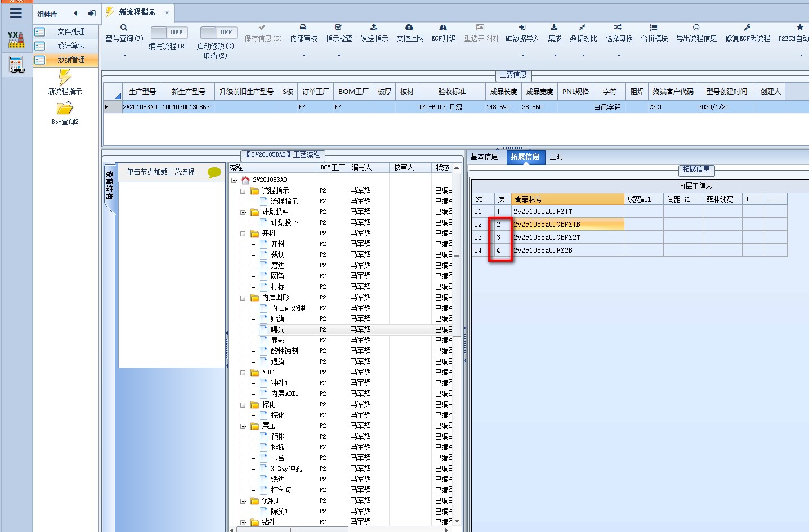Open the hamburger menu at top left

click(16, 14)
